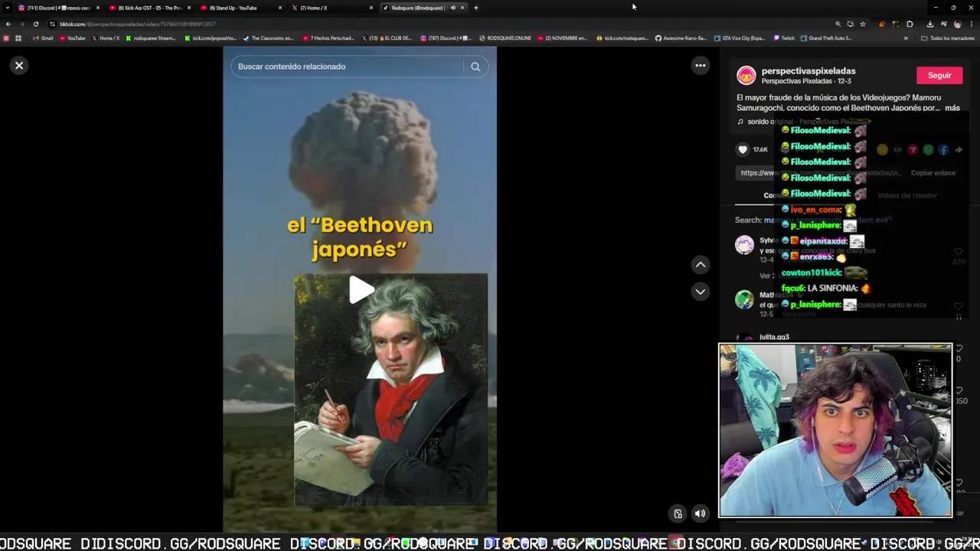
Task: Open the extensions puzzle icon
Action: click(910, 24)
